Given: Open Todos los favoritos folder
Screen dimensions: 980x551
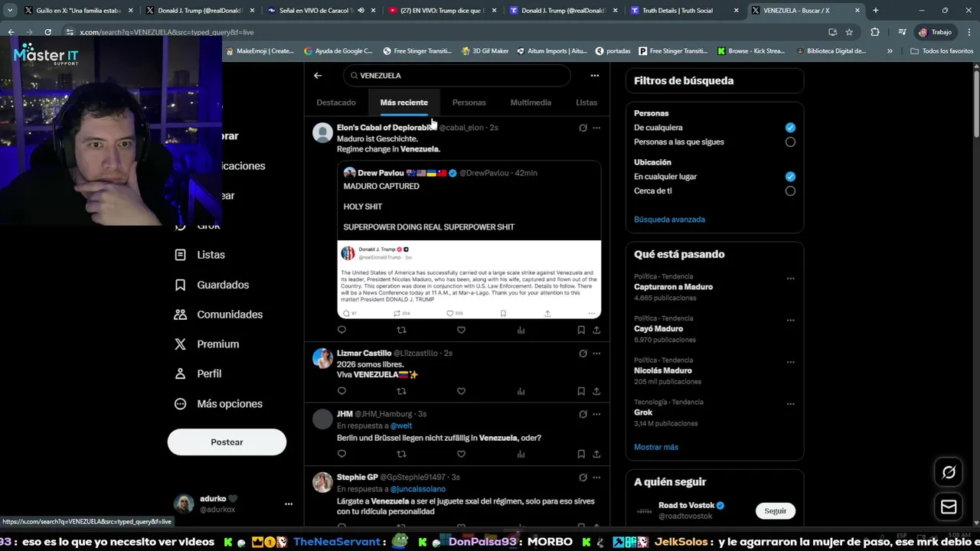Looking at the screenshot, I should point(942,51).
